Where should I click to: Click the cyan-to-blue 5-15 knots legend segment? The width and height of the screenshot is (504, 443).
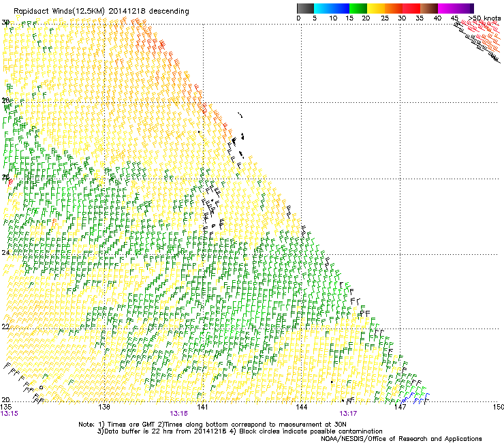[x=332, y=8]
